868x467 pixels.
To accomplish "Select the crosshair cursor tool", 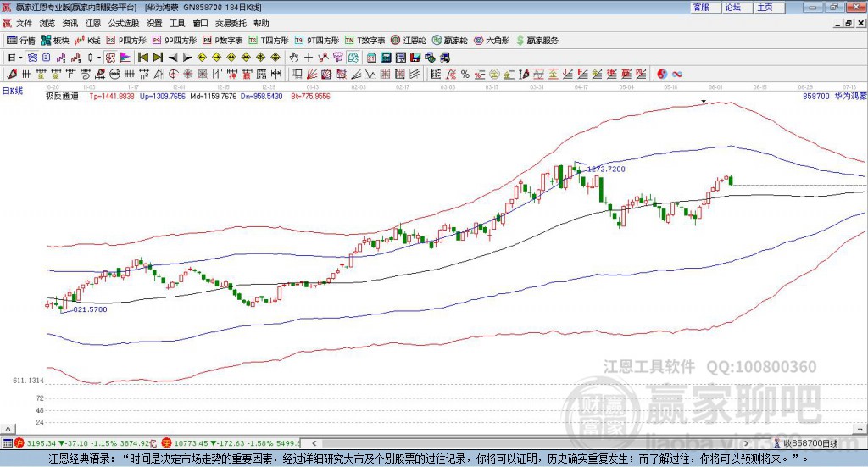I will (x=309, y=58).
